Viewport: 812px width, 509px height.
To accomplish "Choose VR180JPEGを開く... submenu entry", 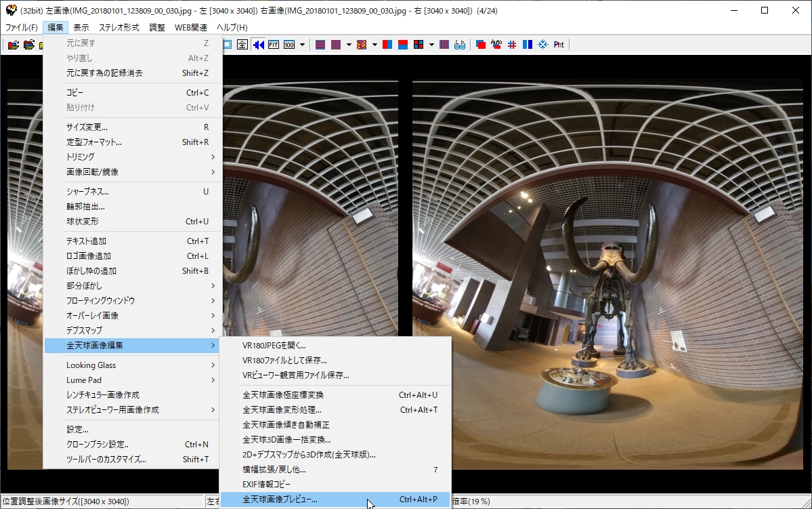I will [336, 346].
